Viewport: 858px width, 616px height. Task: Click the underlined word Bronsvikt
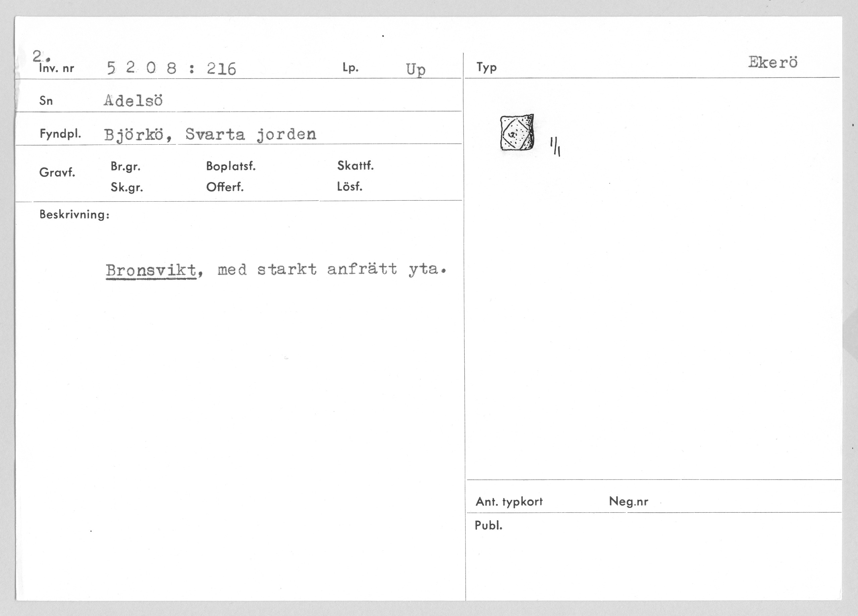tap(151, 270)
